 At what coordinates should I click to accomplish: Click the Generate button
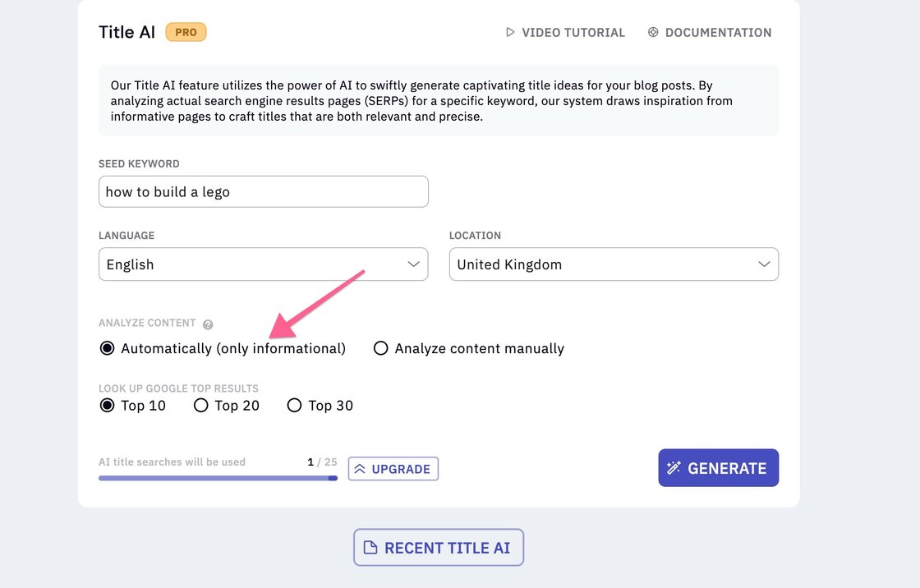click(718, 468)
